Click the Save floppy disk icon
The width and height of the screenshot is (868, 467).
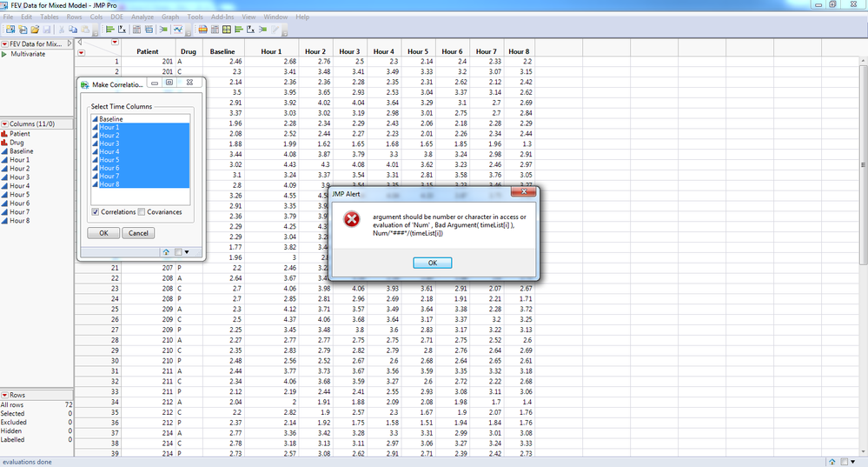(x=47, y=30)
